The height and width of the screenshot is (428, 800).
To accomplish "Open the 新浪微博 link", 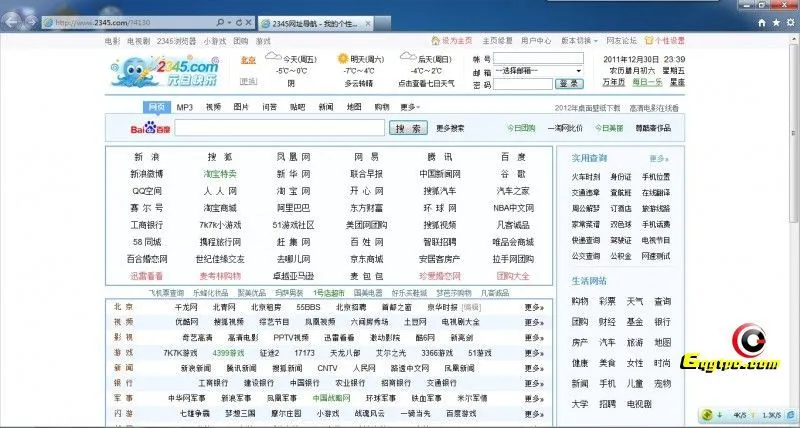I will tap(147, 174).
